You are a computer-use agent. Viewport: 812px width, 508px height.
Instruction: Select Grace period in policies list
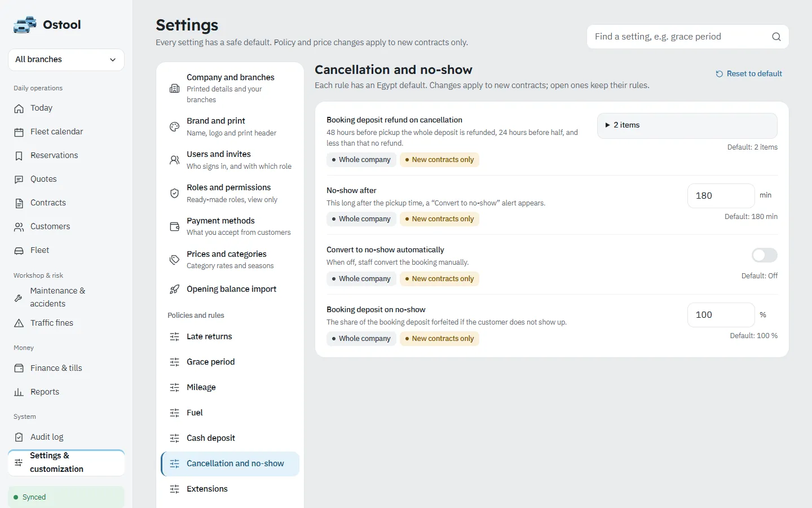coord(230,362)
